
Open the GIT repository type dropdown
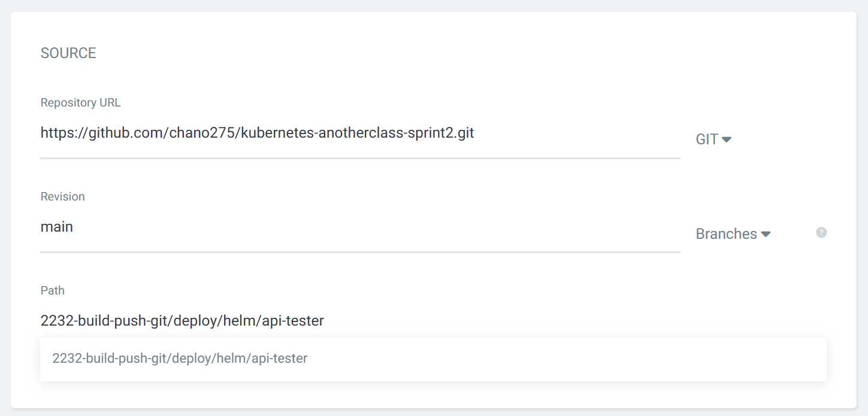click(713, 139)
